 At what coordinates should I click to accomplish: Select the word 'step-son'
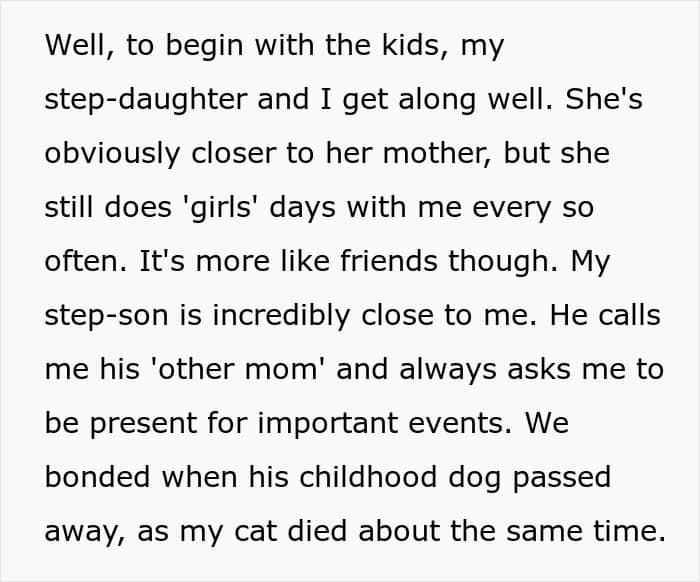click(107, 316)
